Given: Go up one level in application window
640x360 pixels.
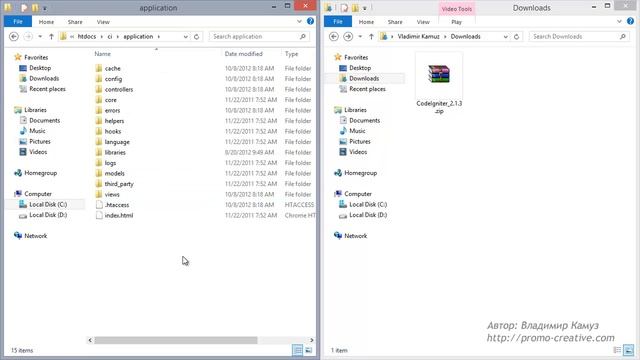Looking at the screenshot, I should point(51,37).
